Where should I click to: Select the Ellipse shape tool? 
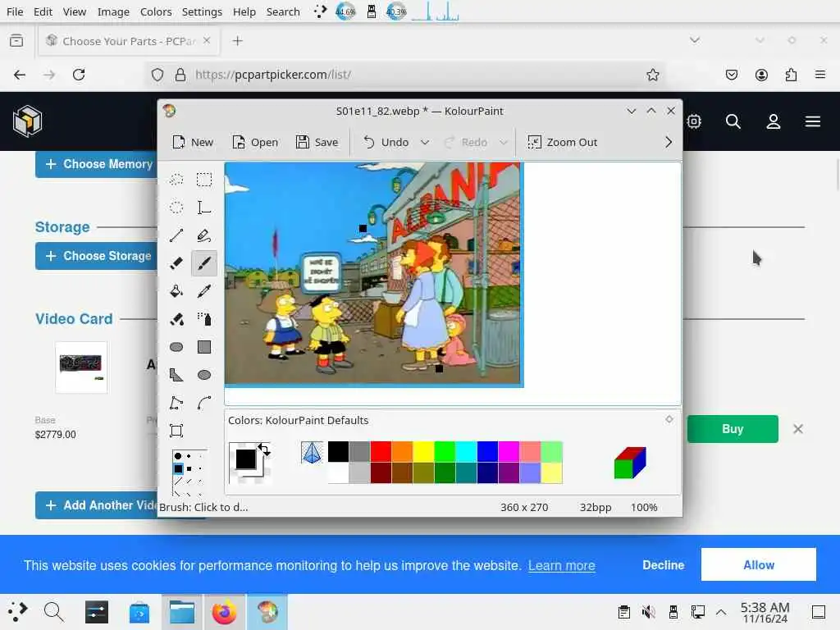click(x=204, y=375)
